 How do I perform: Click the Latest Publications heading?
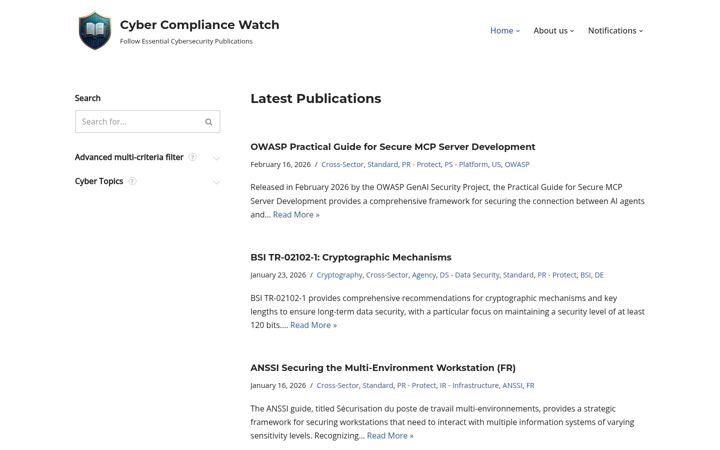click(x=316, y=99)
